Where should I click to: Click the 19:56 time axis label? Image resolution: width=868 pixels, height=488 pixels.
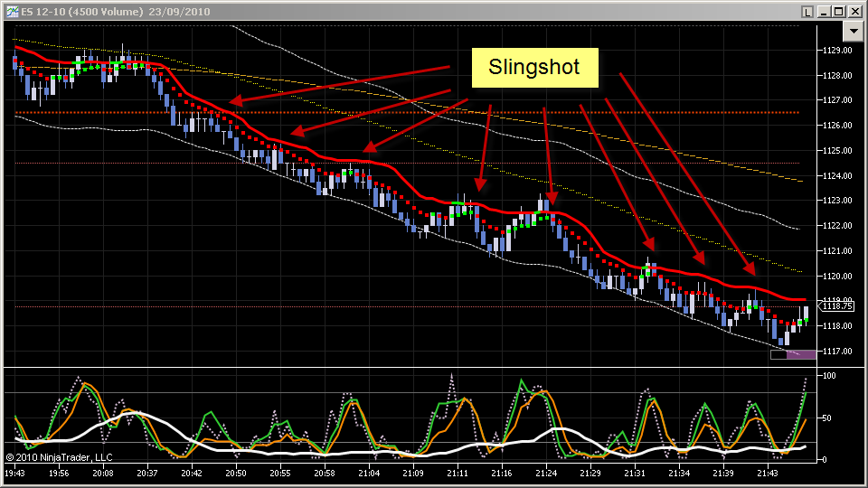pos(59,473)
